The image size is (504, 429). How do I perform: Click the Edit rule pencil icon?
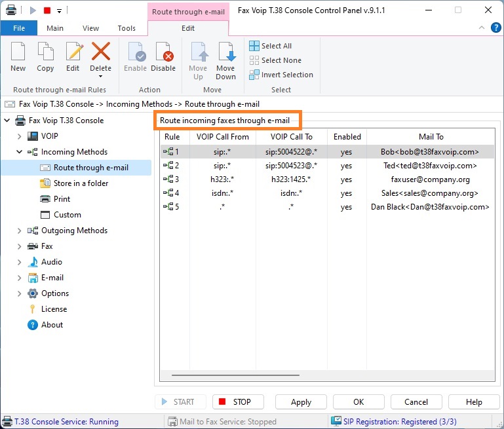(x=74, y=51)
